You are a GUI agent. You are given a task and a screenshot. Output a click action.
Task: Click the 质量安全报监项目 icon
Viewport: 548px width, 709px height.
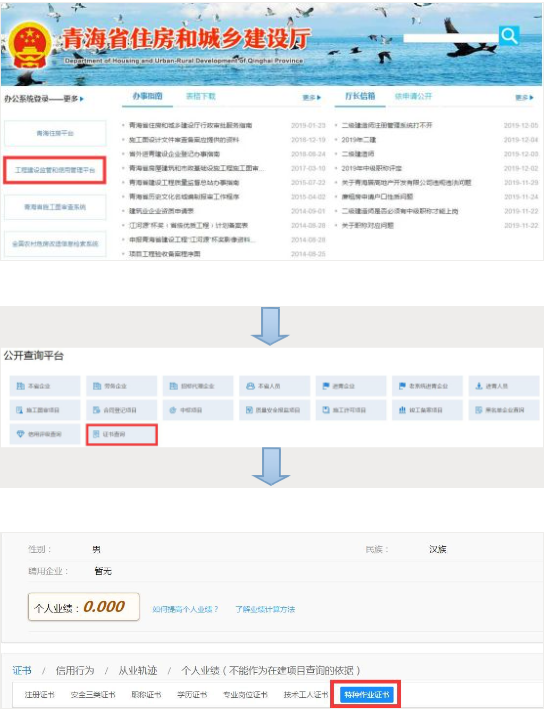click(x=249, y=410)
